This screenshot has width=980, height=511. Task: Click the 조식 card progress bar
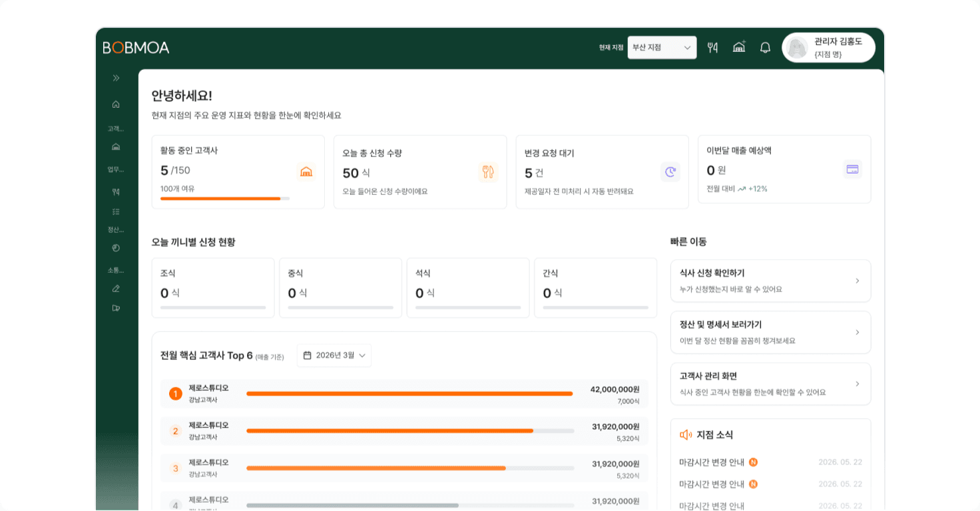(213, 307)
